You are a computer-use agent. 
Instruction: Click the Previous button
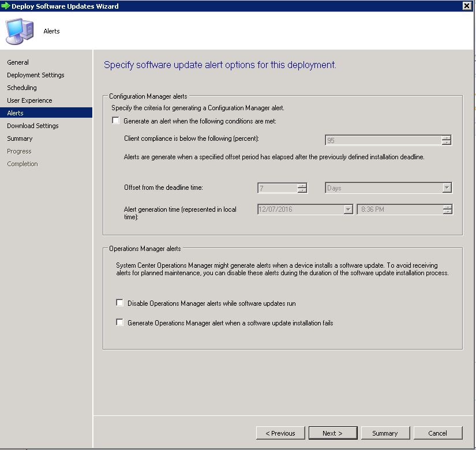click(280, 433)
